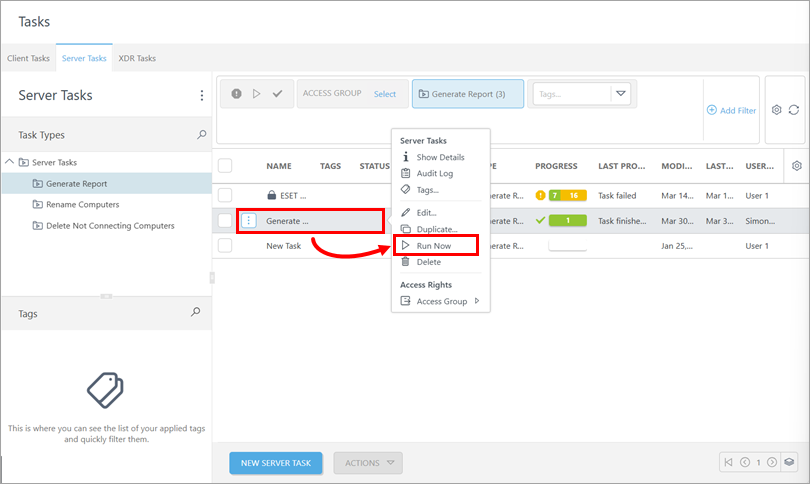Search task types with magnifier icon
This screenshot has width=810, height=484.
pos(201,135)
